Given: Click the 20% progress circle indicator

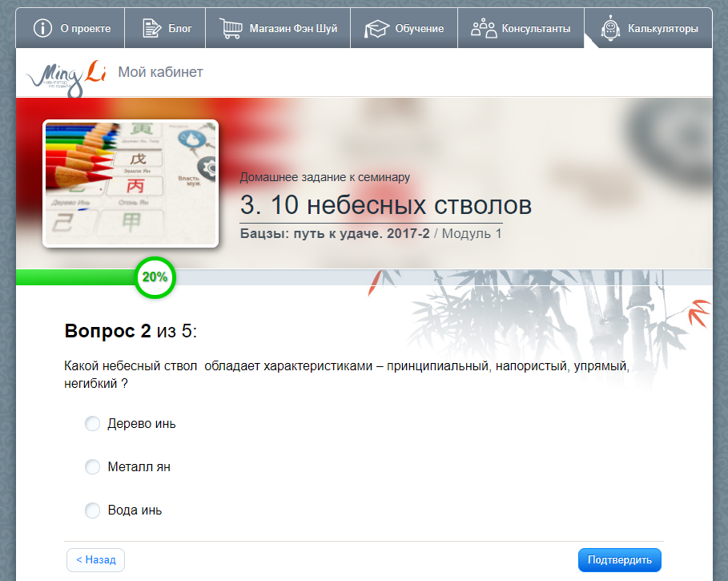Looking at the screenshot, I should [155, 277].
